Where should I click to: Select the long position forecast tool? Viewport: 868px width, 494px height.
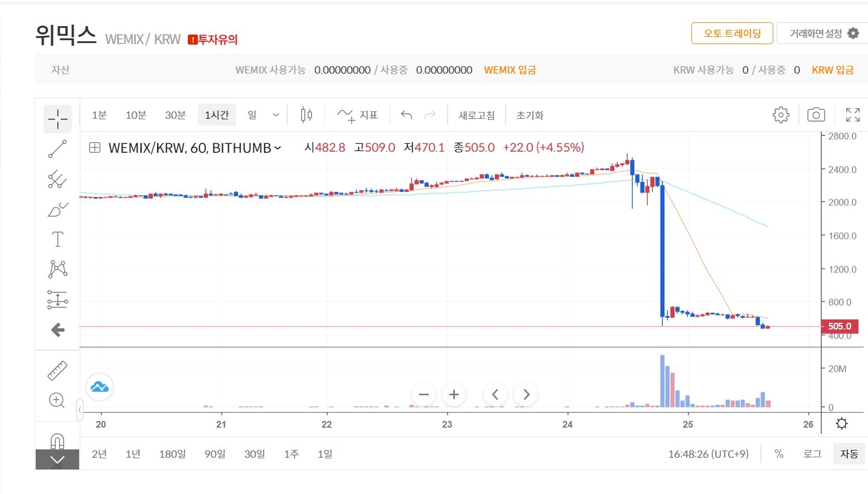(x=57, y=299)
